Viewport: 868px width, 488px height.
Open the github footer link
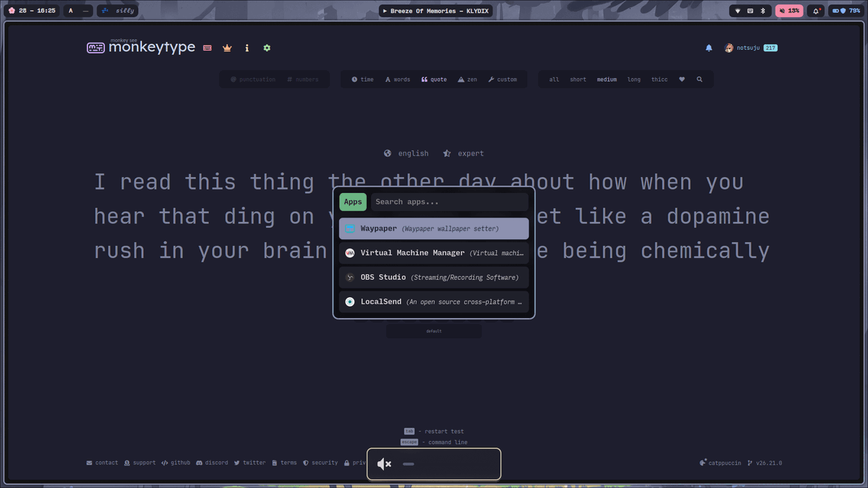176,463
